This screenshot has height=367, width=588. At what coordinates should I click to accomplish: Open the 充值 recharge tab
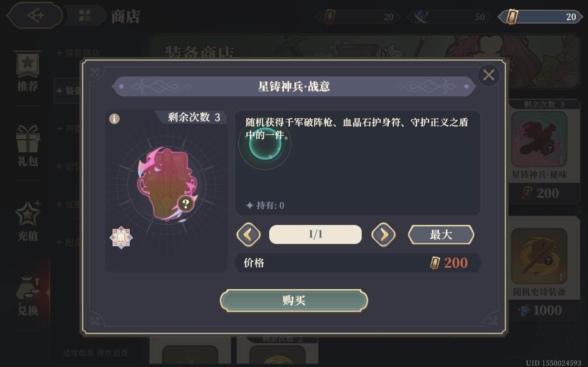coord(28,221)
